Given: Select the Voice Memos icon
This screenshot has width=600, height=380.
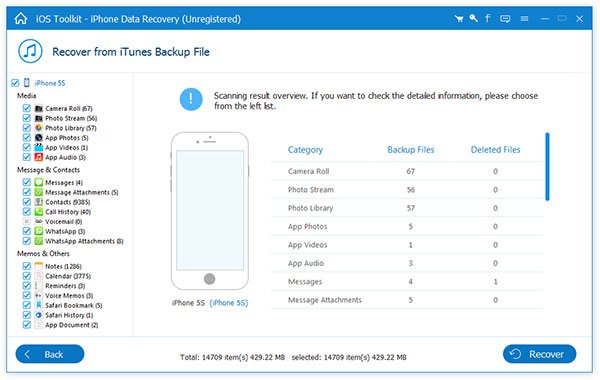Looking at the screenshot, I should point(39,295).
